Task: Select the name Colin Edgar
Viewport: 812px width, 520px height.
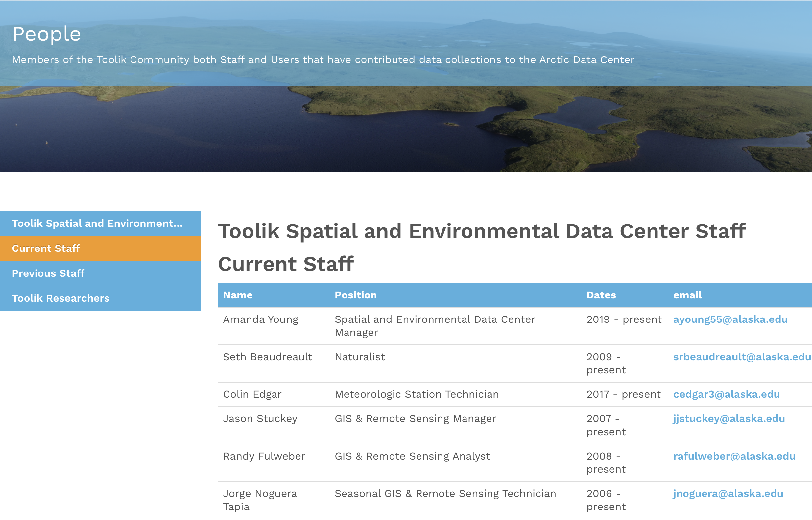Action: (x=252, y=394)
